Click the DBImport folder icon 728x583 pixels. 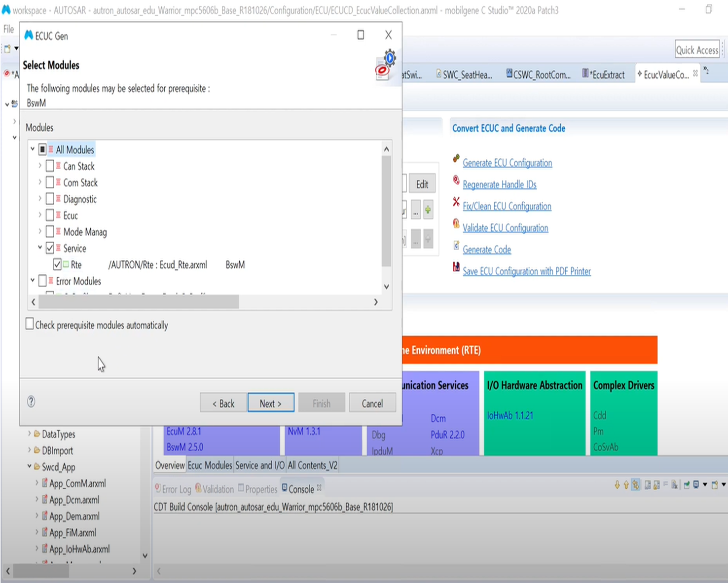[37, 450]
